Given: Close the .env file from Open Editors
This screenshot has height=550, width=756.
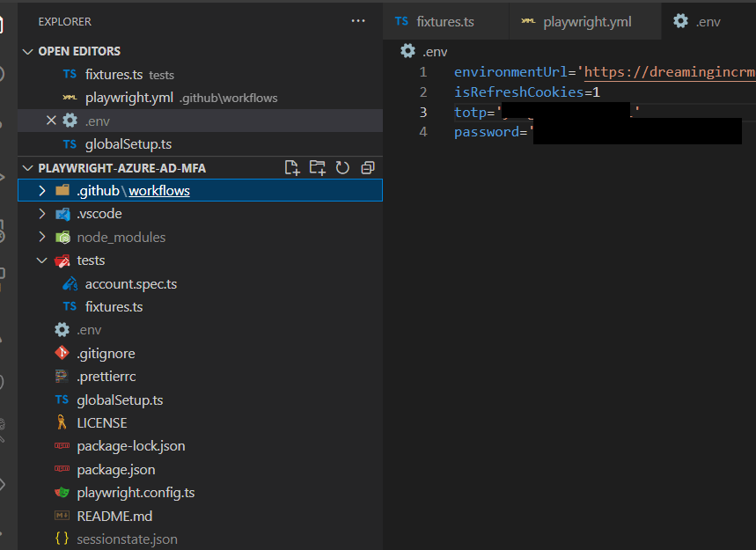Looking at the screenshot, I should [x=51, y=120].
